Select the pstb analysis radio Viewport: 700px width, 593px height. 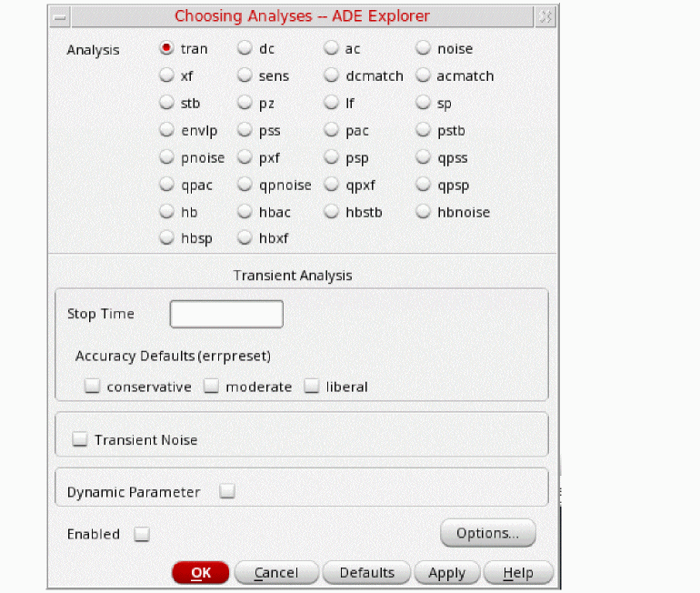click(x=424, y=129)
